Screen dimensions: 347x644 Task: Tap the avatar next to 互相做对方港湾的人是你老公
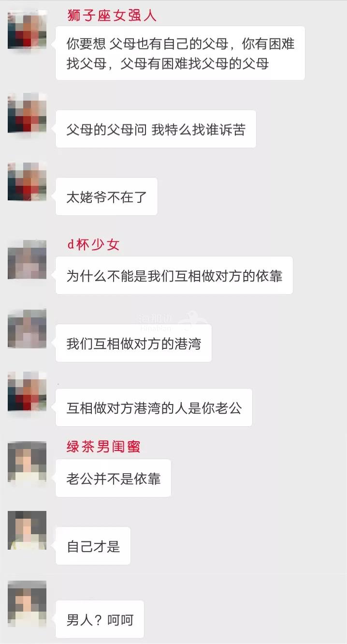pos(27,392)
